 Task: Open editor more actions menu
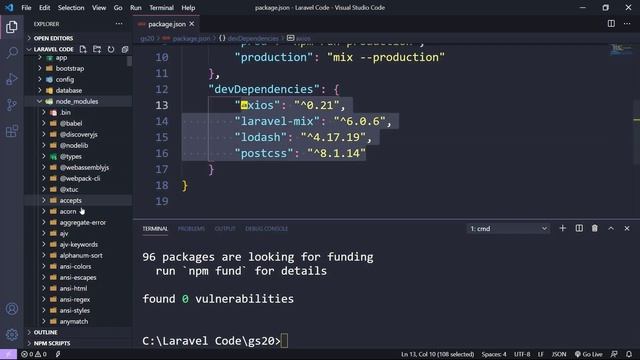pyautogui.click(x=627, y=24)
